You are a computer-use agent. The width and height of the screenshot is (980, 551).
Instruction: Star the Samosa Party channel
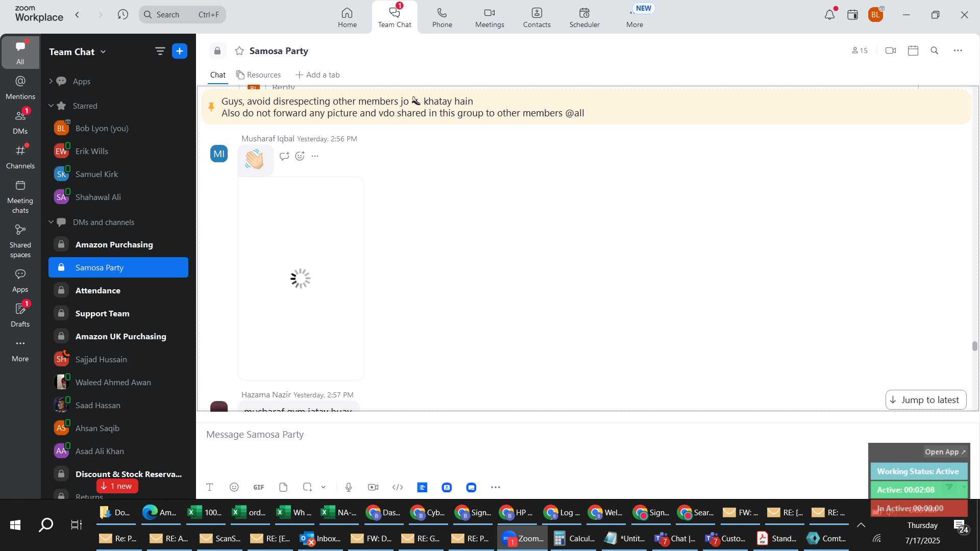[x=239, y=51]
